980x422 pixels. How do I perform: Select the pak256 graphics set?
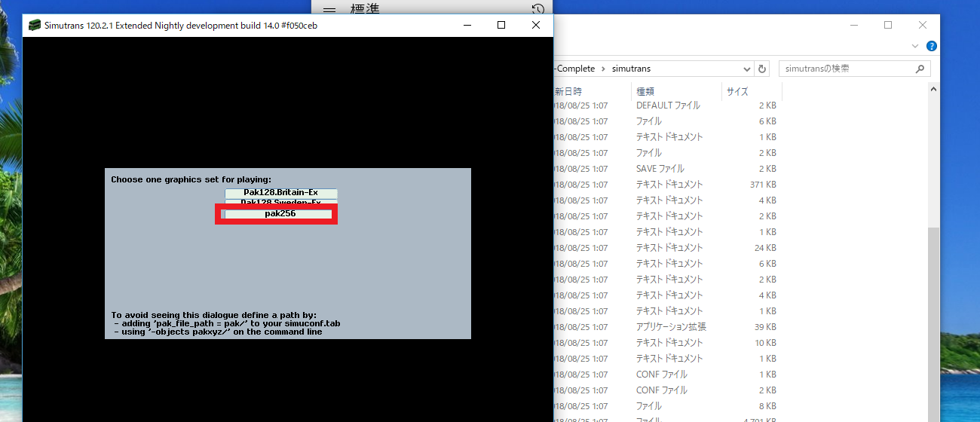coord(280,214)
